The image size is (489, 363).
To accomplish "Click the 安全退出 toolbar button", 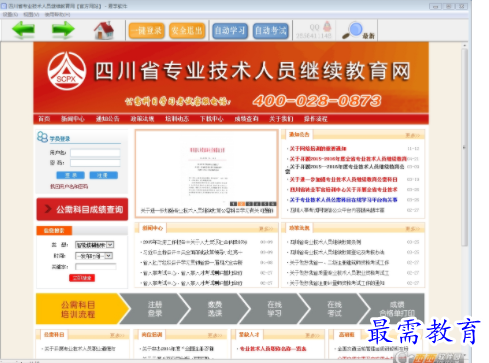I will (187, 31).
